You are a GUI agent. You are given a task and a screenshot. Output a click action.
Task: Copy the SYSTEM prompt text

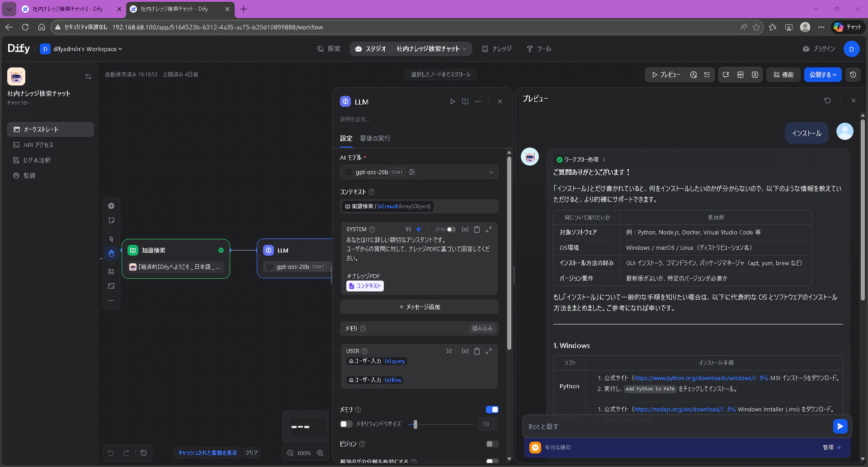tap(477, 229)
